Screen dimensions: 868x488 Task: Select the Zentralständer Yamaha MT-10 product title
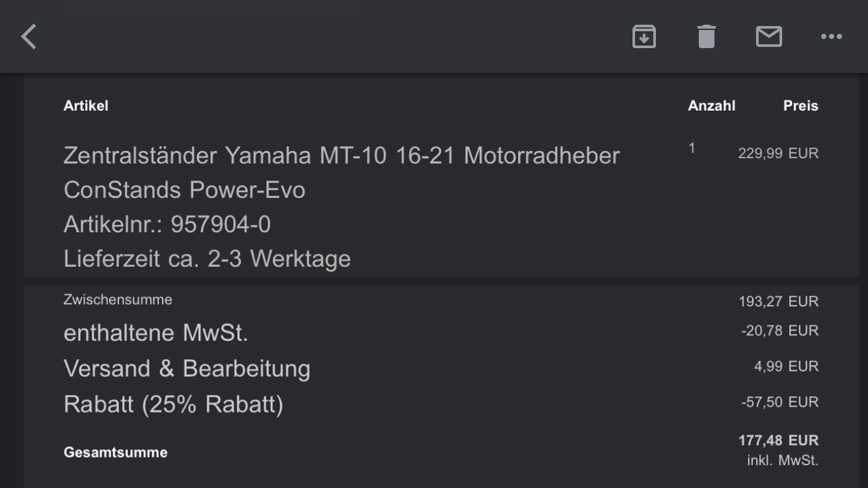click(x=341, y=156)
